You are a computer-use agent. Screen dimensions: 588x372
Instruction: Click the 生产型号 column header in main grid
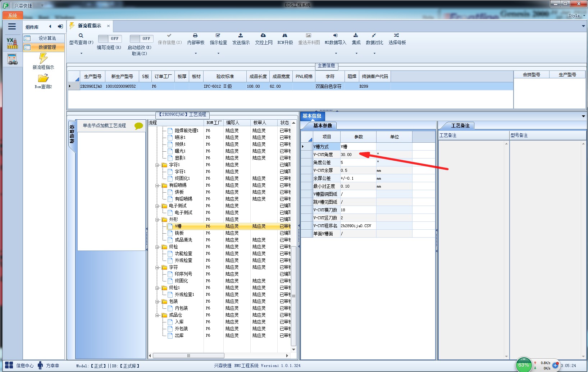(x=92, y=76)
